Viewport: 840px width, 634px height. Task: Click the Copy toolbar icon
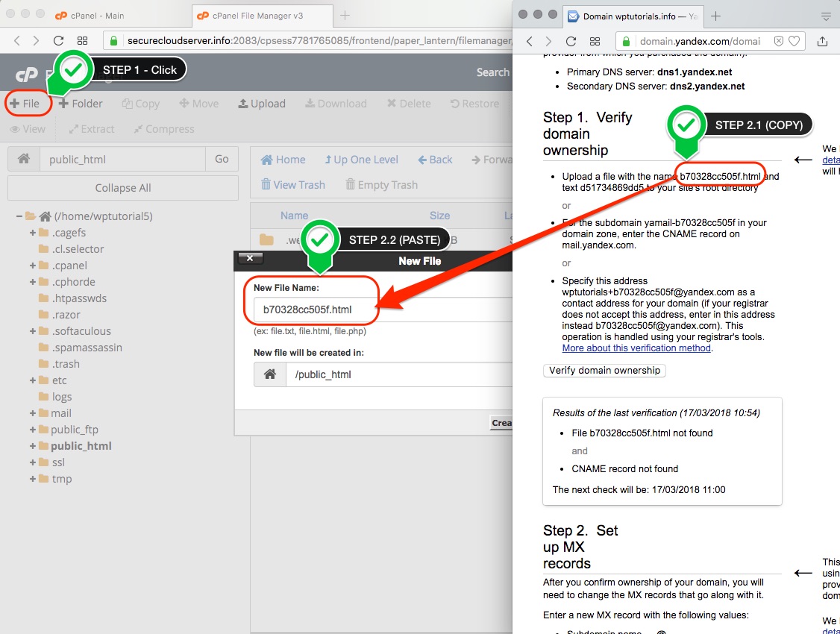tap(141, 104)
